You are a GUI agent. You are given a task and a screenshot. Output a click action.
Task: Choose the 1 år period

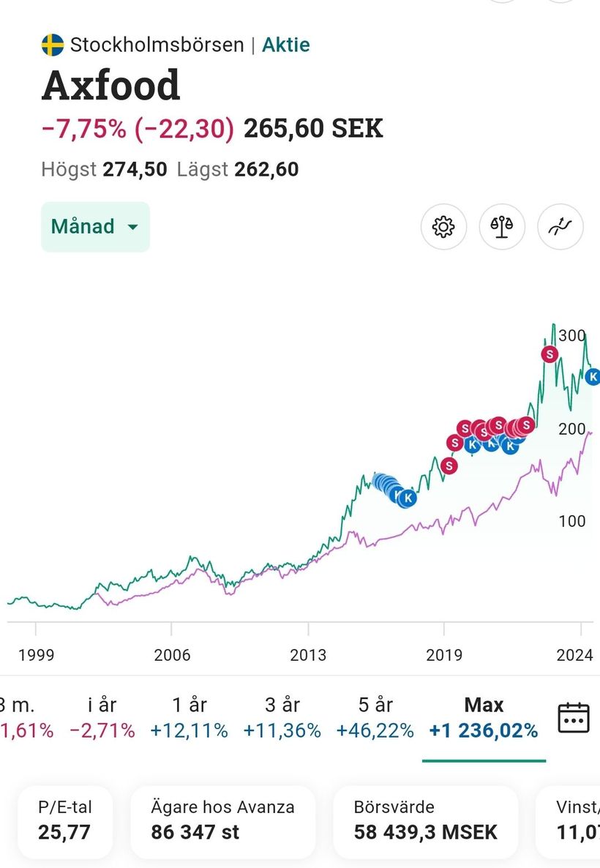pos(189,717)
